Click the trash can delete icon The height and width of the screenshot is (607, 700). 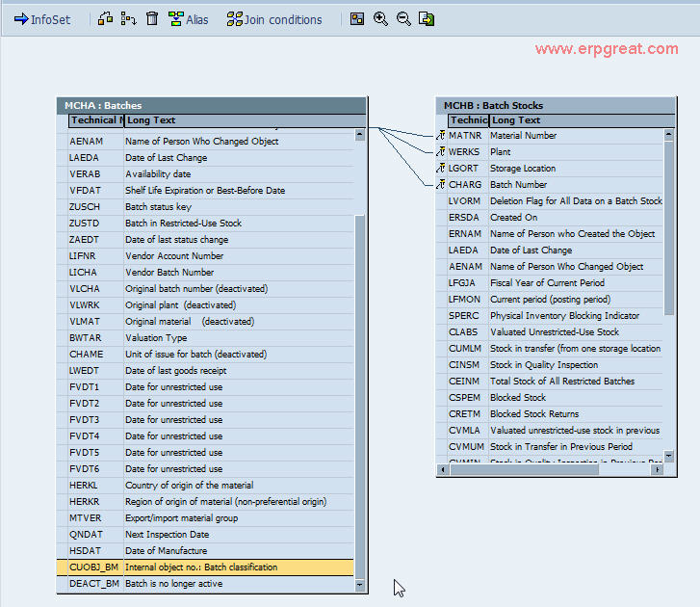click(x=152, y=18)
